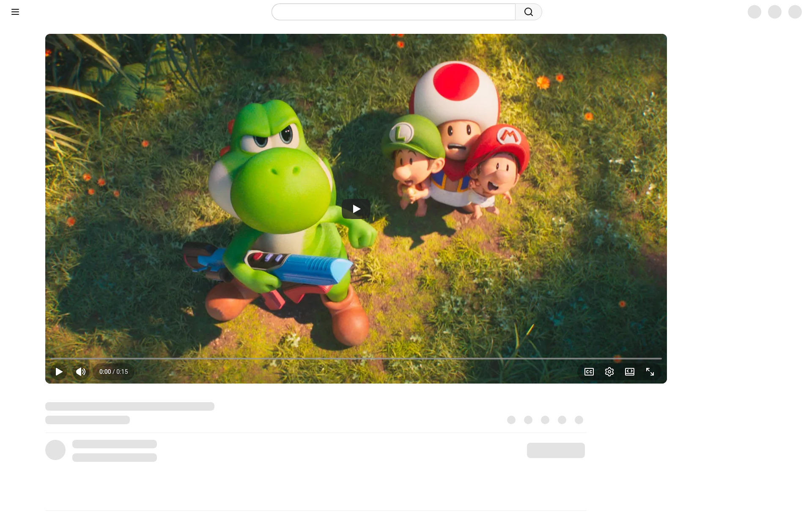Viewport: 812px width, 521px height.
Task: Click the 0:00 / 0:15 time display
Action: pos(113,372)
